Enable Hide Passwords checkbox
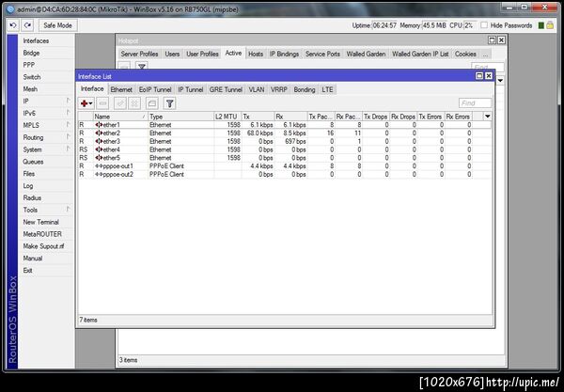The width and height of the screenshot is (564, 392). point(484,25)
